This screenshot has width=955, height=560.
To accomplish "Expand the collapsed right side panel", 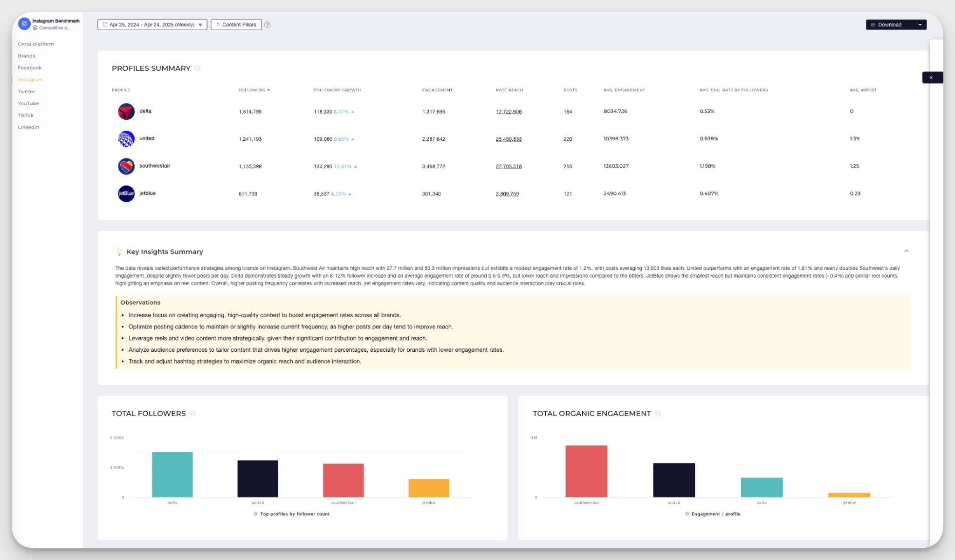I will 932,77.
